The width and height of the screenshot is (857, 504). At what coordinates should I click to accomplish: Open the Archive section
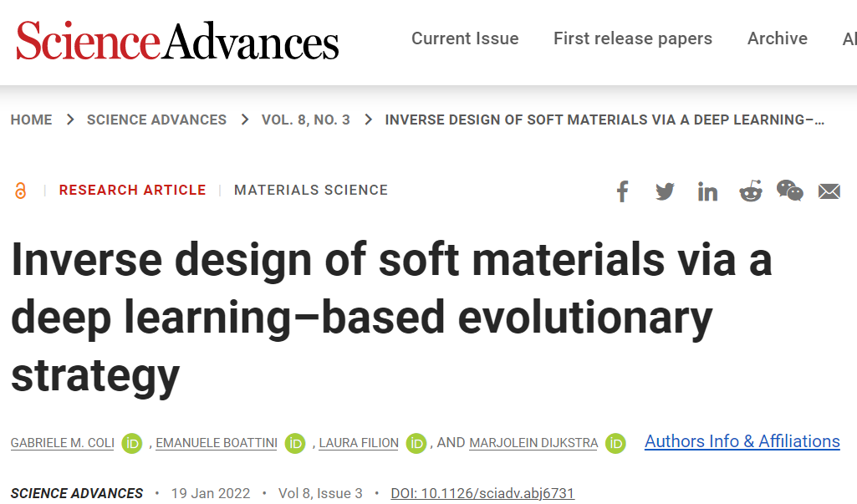777,38
